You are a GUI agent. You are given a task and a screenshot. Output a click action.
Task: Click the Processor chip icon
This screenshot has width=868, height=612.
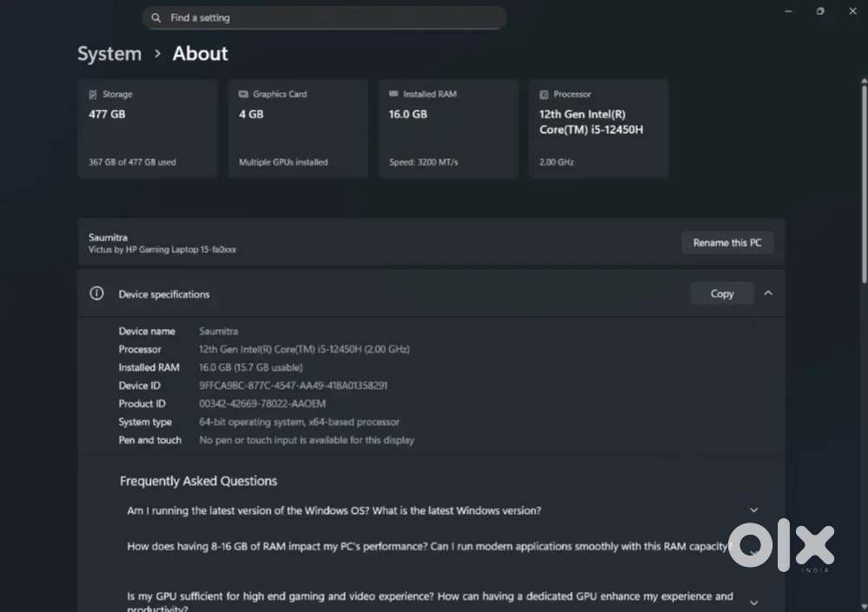click(544, 95)
